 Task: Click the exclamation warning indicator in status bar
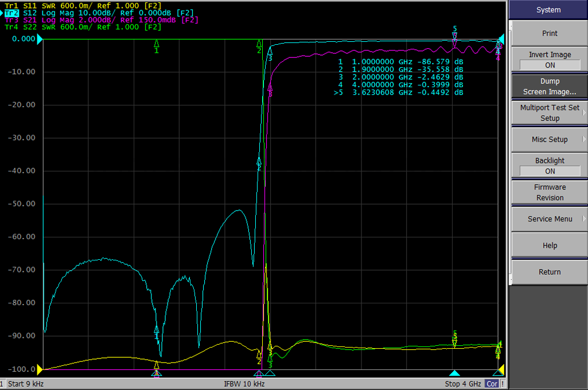coord(503,384)
